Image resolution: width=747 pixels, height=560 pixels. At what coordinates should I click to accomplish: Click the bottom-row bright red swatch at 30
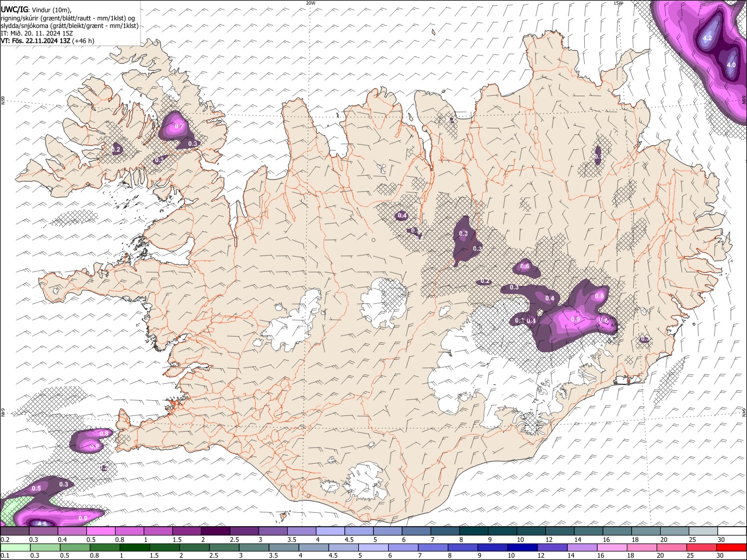[x=731, y=548]
